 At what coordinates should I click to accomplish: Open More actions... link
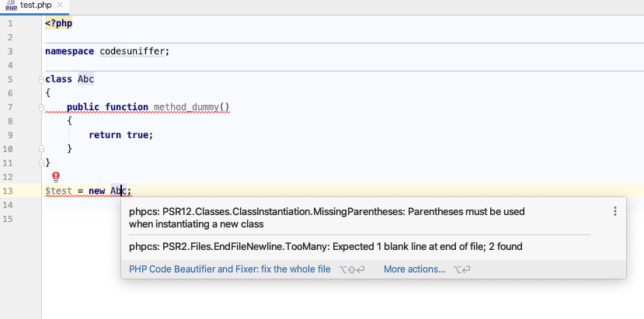414,269
